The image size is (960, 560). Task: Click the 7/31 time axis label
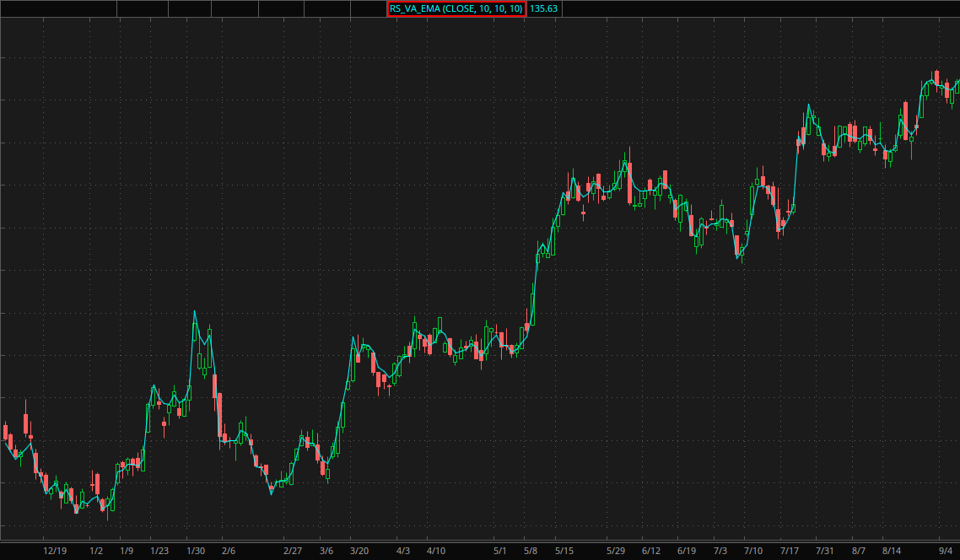pyautogui.click(x=824, y=551)
